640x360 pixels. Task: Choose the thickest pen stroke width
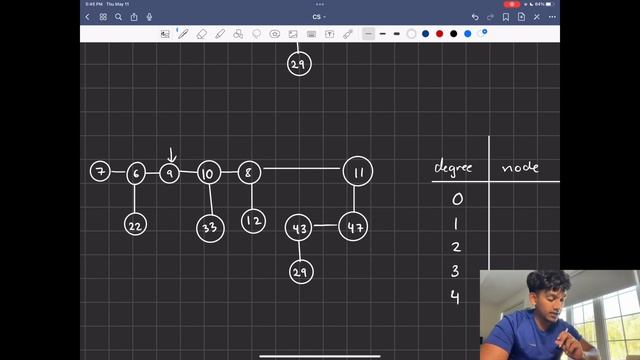click(397, 34)
